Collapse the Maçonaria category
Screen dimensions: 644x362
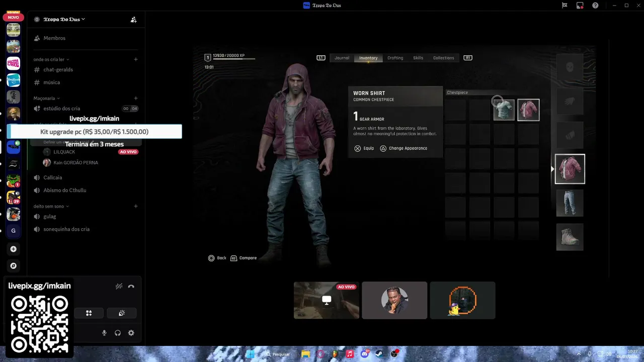click(46, 99)
